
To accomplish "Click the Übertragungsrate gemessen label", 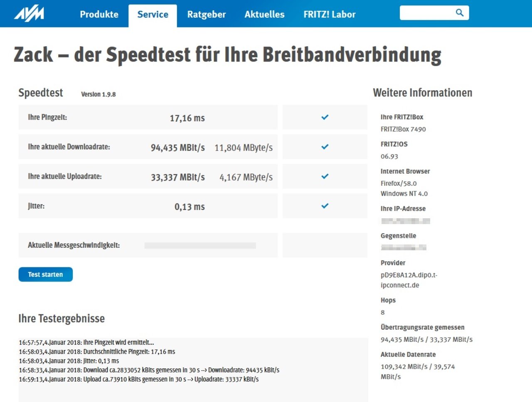I will [423, 327].
